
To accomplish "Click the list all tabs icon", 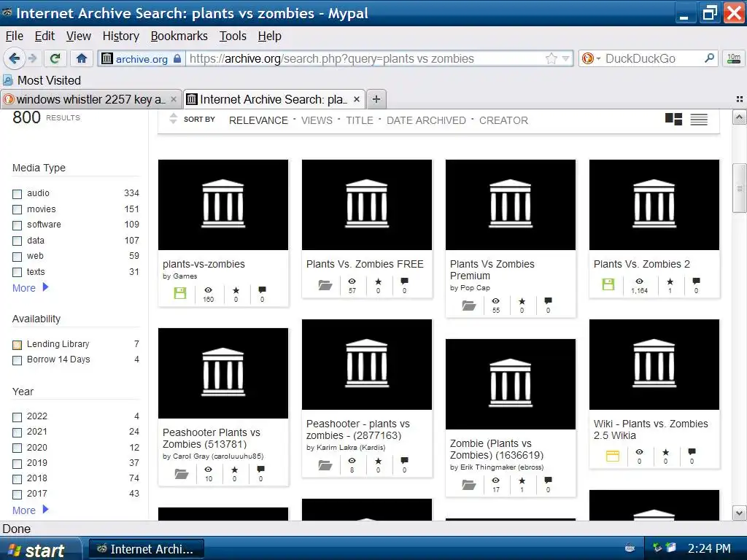I will pos(740,99).
